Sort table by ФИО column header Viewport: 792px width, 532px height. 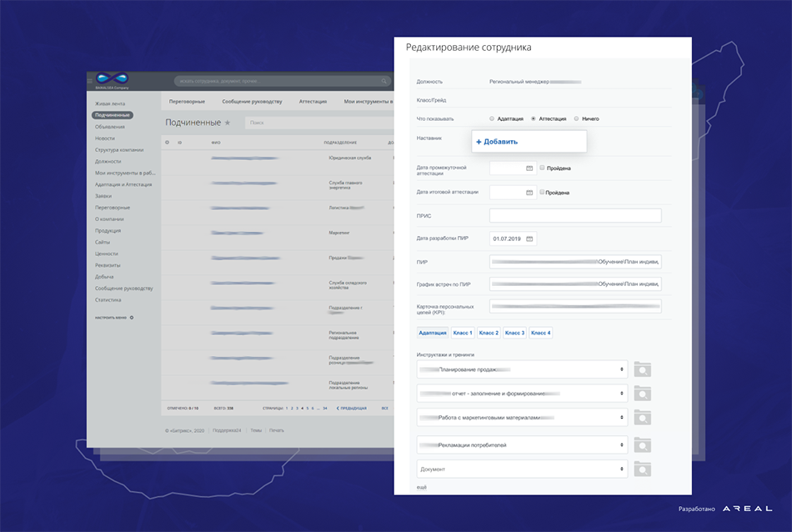click(216, 143)
